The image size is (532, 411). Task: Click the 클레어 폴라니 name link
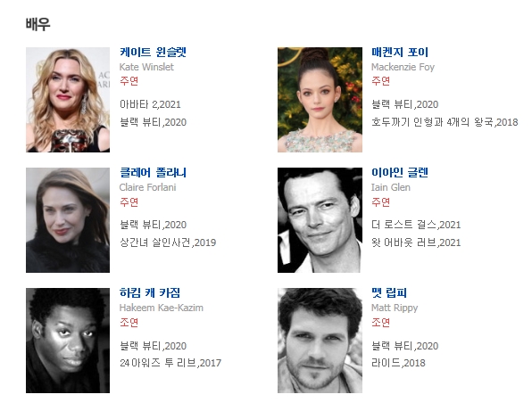(x=153, y=172)
